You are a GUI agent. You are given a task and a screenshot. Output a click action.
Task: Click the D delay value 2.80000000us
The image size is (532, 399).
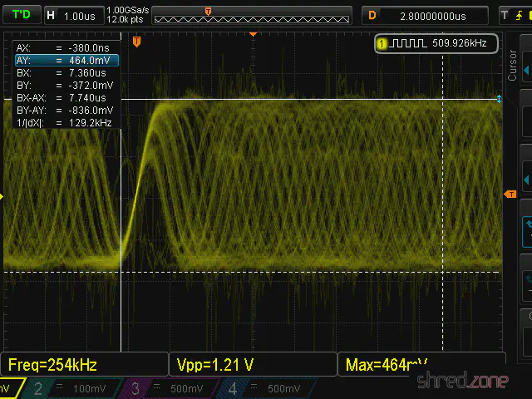424,15
